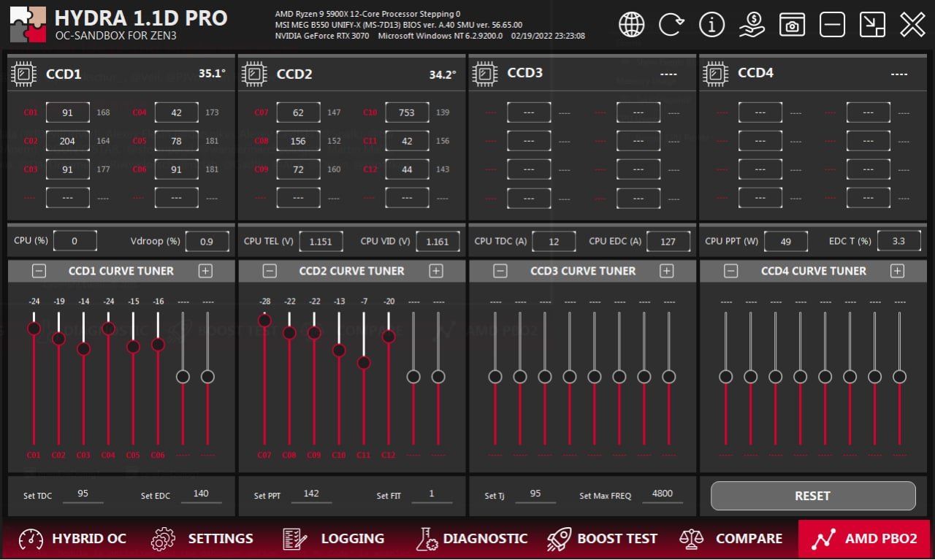935x560 pixels.
Task: Click the C02 core value 204
Action: [67, 142]
